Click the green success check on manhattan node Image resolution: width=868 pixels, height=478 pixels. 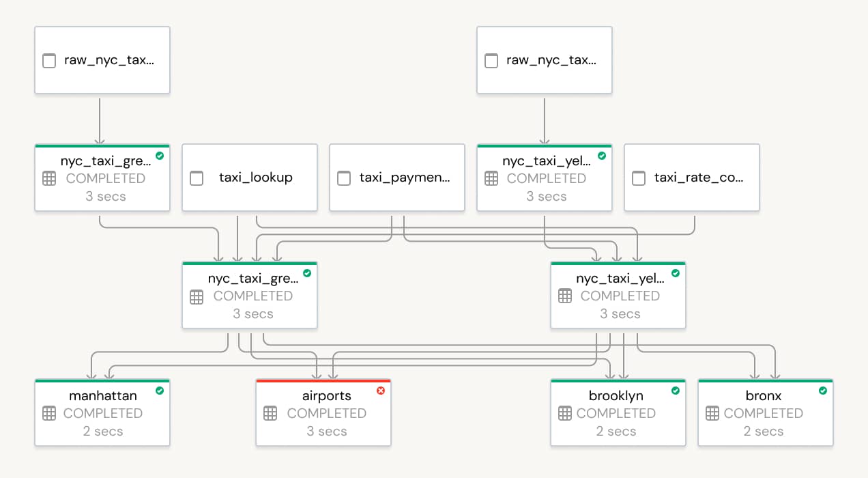coord(160,391)
